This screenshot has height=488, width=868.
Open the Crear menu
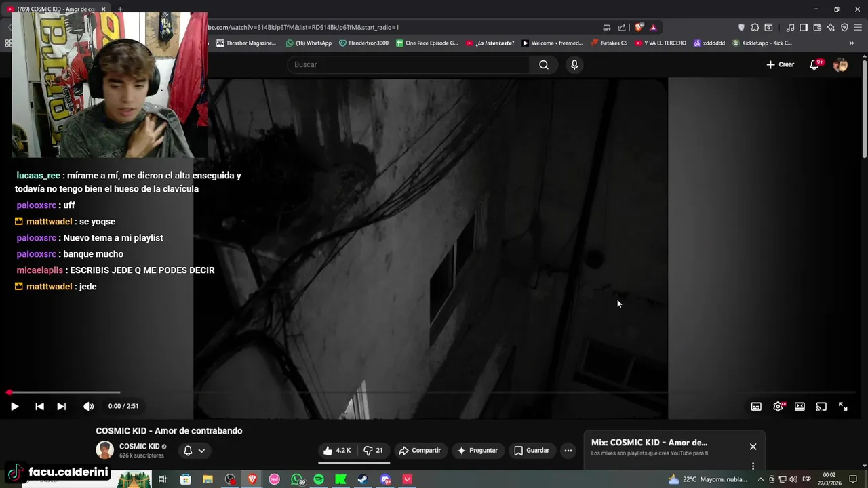(x=781, y=64)
